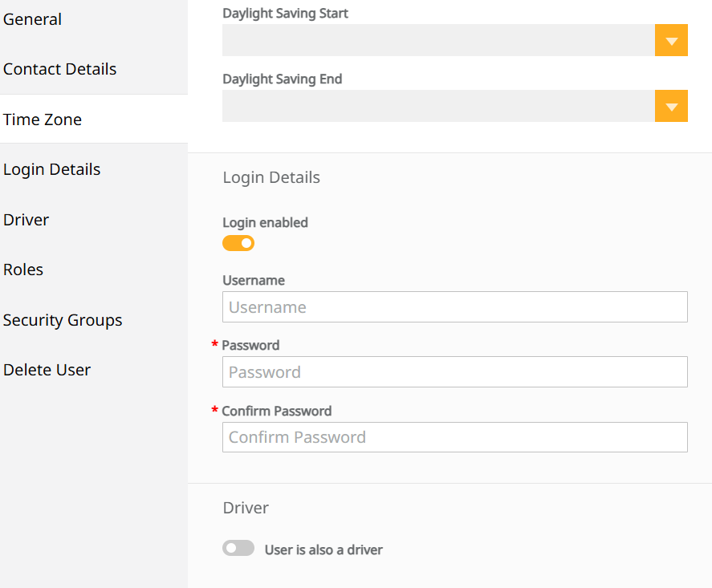Select Security Groups in the sidebar
Image resolution: width=712 pixels, height=588 pixels.
click(63, 320)
